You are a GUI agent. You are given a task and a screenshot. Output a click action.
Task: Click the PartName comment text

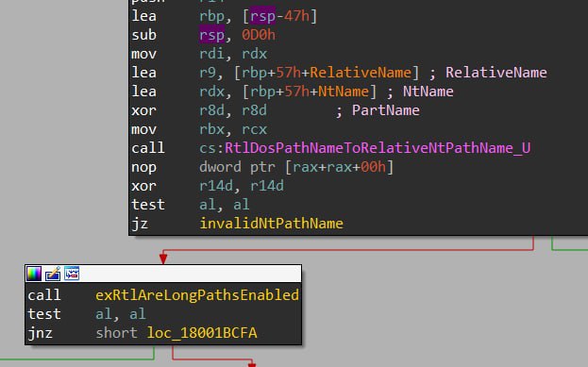[x=385, y=110]
